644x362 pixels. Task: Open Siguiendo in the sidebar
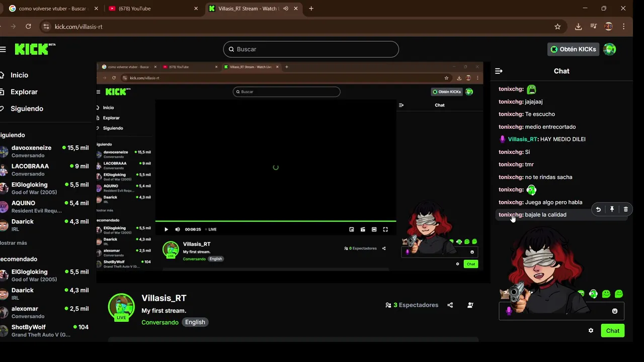(27, 109)
